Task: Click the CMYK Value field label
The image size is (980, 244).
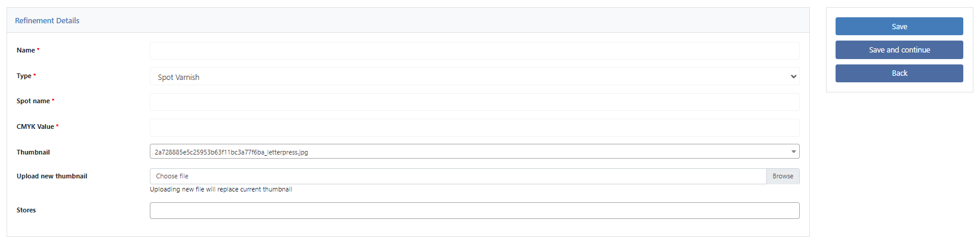Action: coord(35,126)
